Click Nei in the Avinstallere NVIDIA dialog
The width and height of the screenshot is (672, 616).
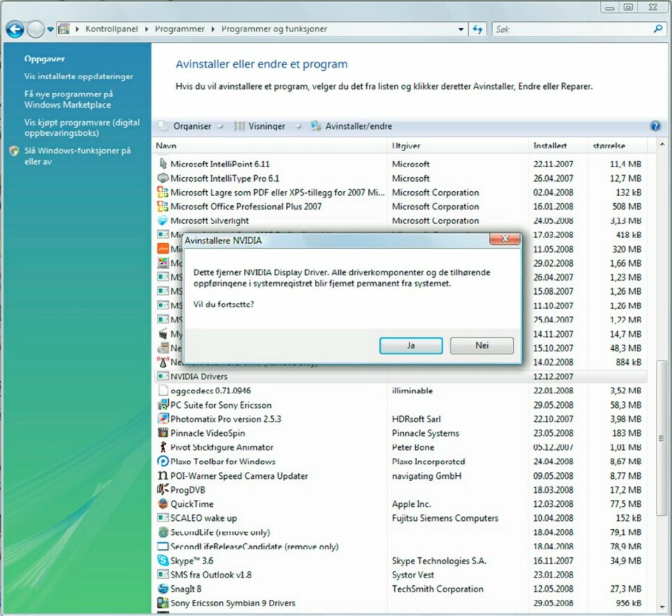tap(482, 346)
